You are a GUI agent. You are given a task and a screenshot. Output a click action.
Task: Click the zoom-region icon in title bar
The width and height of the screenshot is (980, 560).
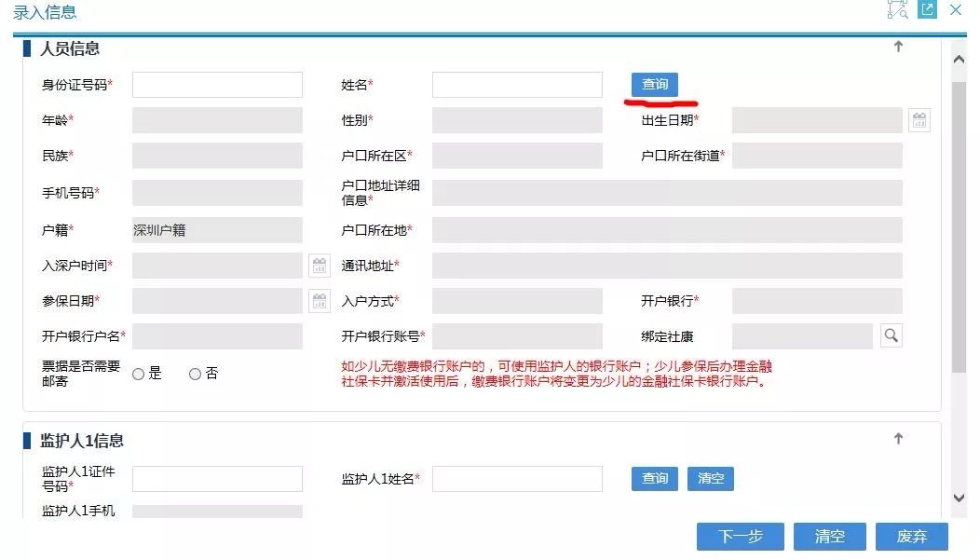[897, 9]
